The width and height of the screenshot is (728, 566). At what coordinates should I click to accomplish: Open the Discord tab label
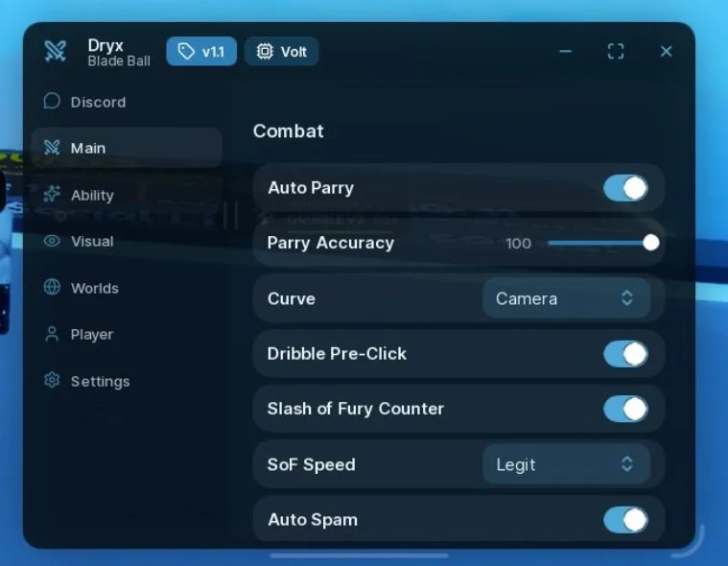[98, 102]
